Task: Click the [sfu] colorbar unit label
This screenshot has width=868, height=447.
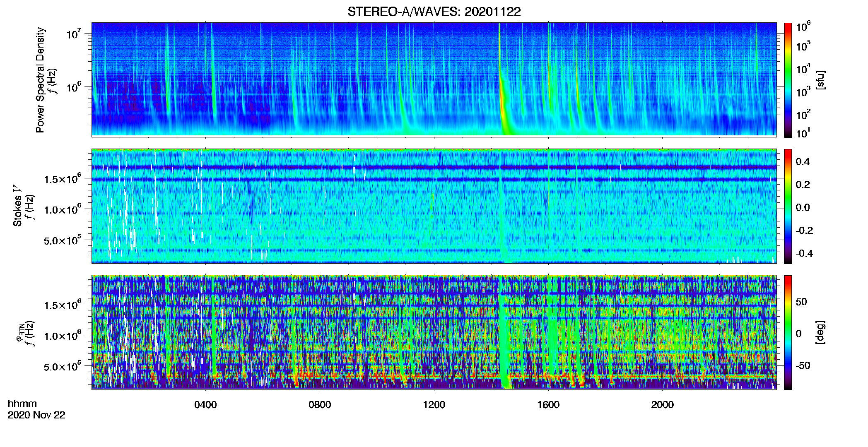Action: point(820,80)
